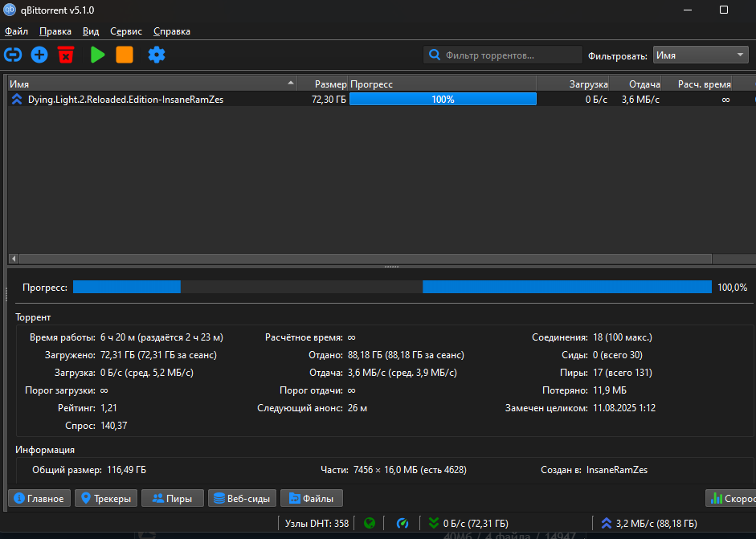Click the Создан в value InsaneRamZes

tap(617, 470)
